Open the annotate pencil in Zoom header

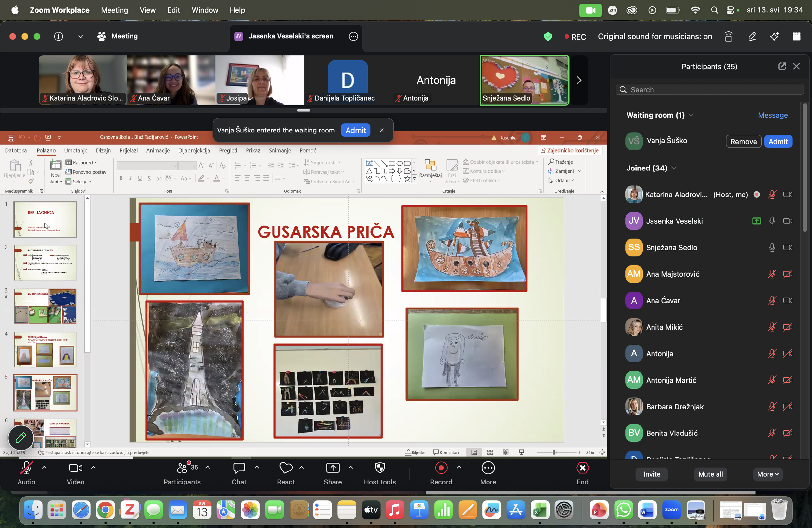click(752, 36)
